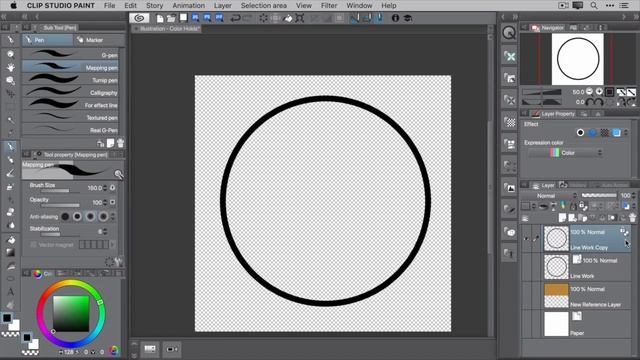Toggle the Vector magnet checkbox
The height and width of the screenshot is (360, 640).
coord(33,244)
